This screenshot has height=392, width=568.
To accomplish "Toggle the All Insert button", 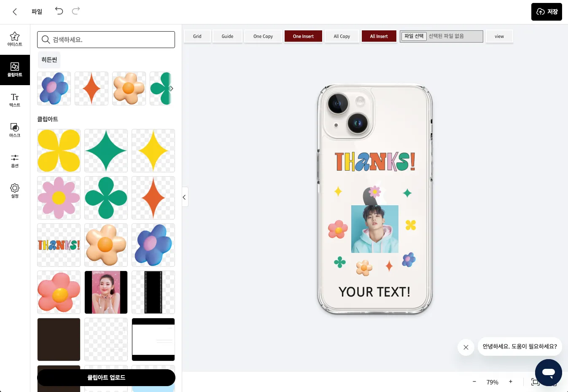I will tap(379, 36).
